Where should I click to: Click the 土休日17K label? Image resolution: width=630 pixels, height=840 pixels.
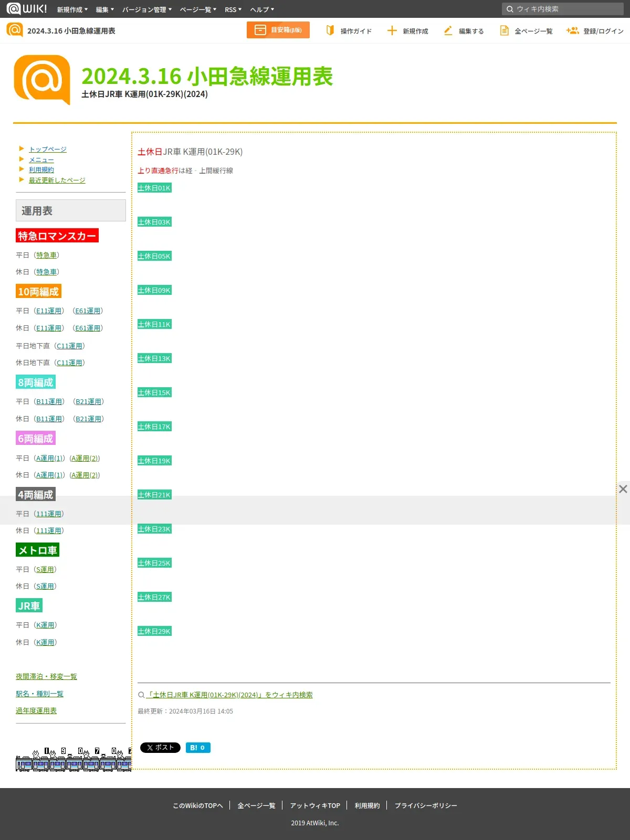pos(154,427)
